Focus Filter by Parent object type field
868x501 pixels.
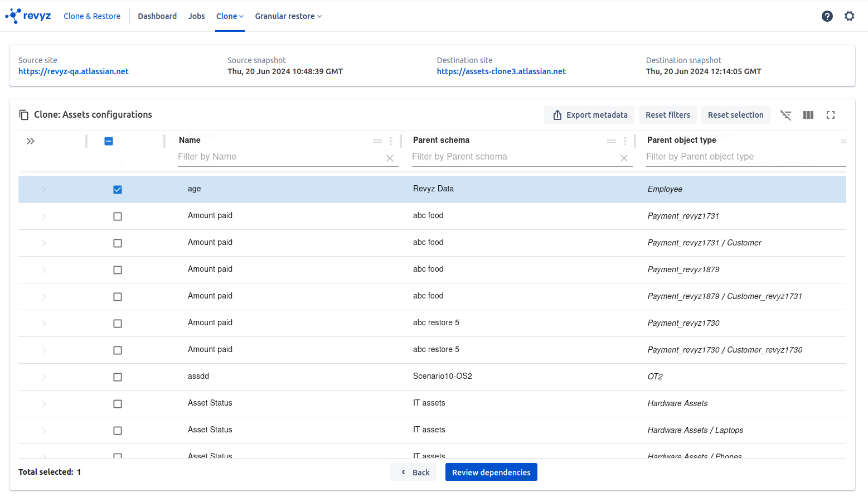(746, 157)
